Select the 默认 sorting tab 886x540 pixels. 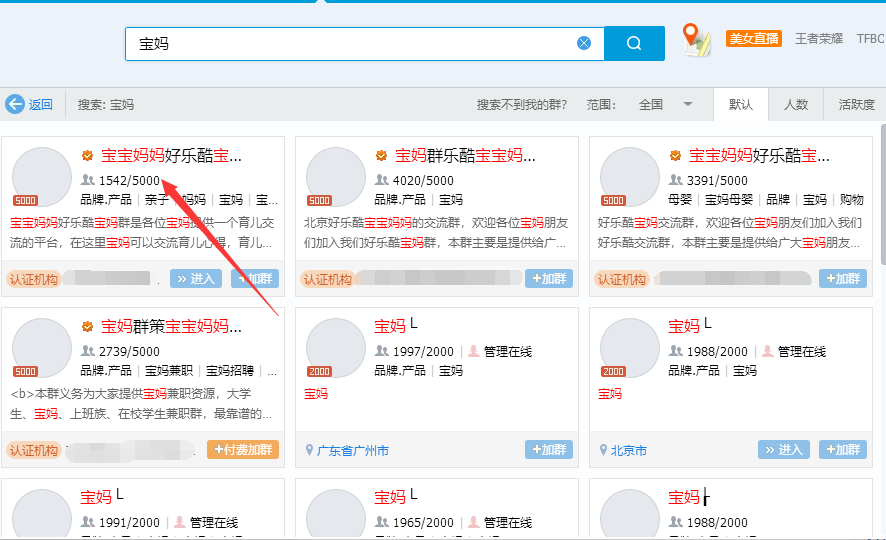pos(741,104)
